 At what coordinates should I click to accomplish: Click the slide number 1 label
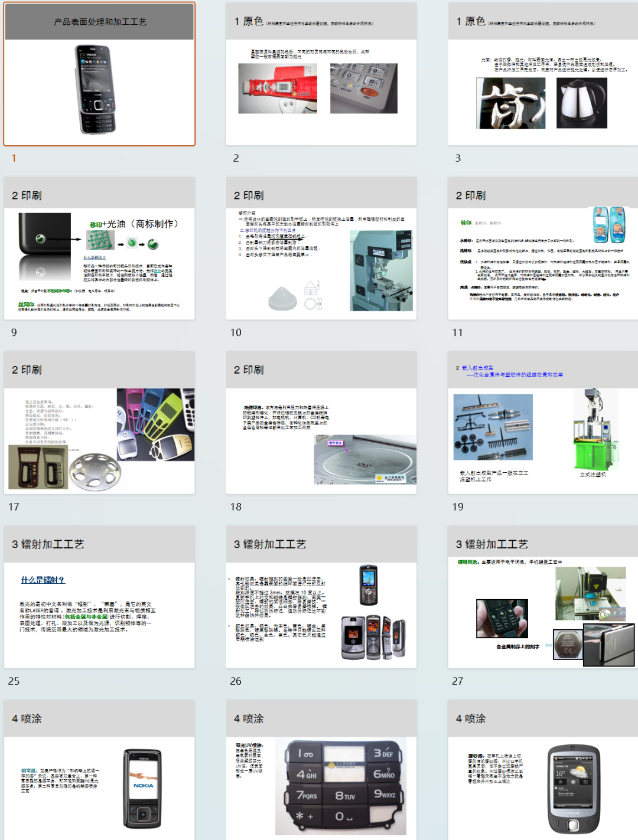[14, 158]
